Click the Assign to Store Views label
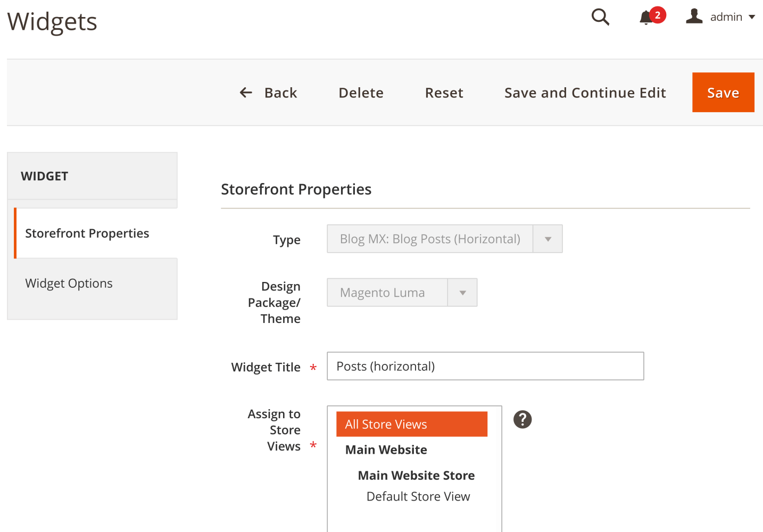763x532 pixels. pos(274,430)
